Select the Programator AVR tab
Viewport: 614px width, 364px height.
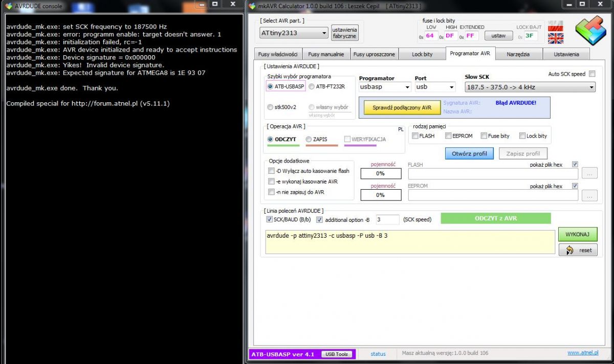click(470, 53)
